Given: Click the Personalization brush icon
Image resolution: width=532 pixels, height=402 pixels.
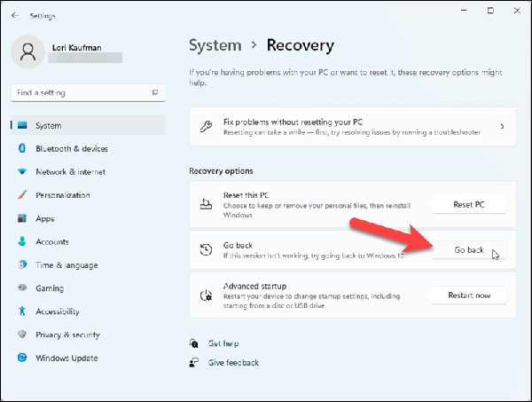Looking at the screenshot, I should pyautogui.click(x=22, y=195).
